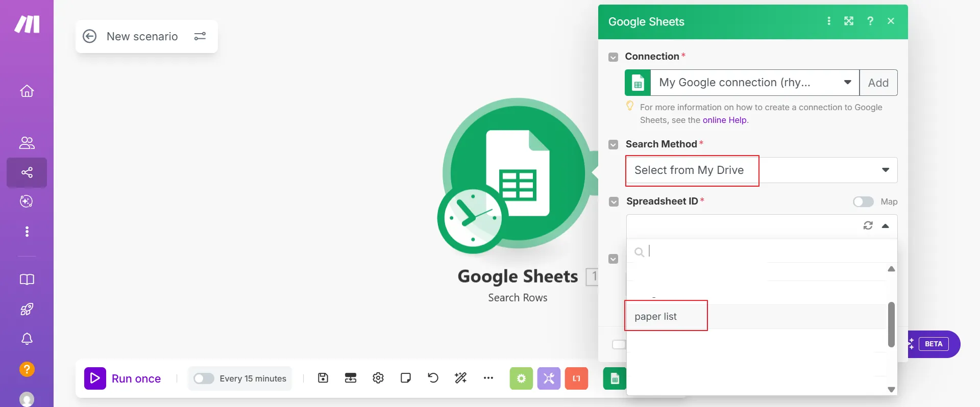Follow the online Help link
The width and height of the screenshot is (980, 407).
(725, 120)
